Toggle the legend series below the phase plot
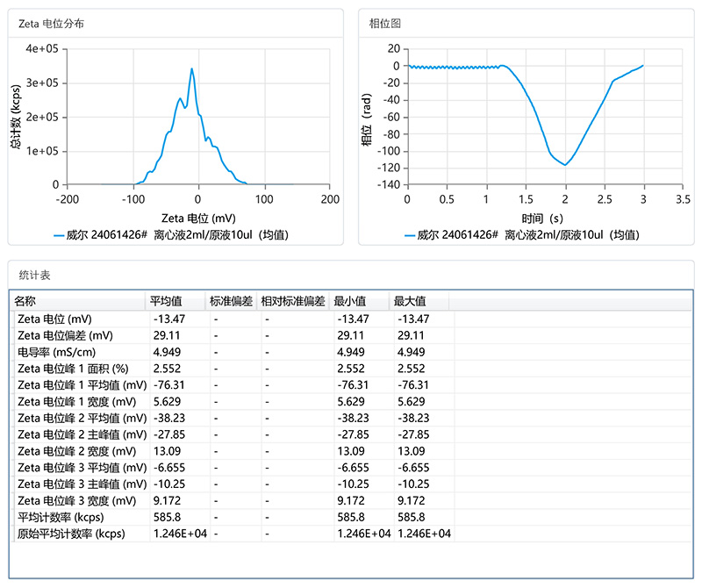This screenshot has height=588, width=702. [x=525, y=233]
